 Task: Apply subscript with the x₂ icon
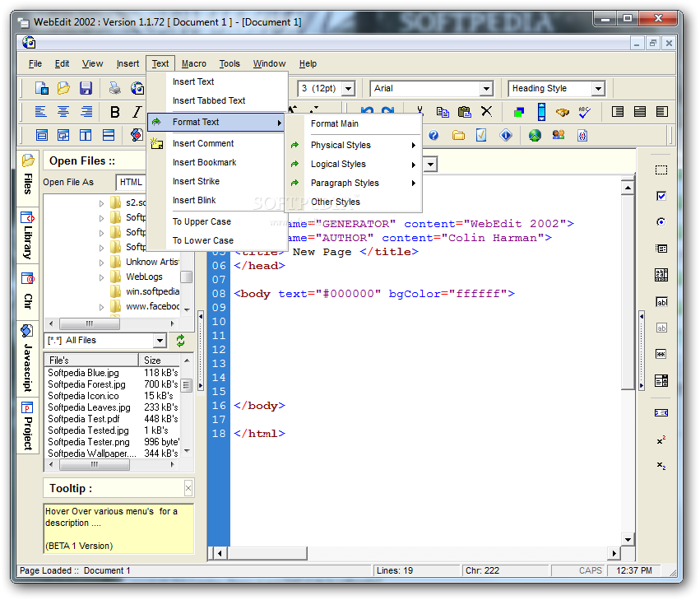point(661,466)
